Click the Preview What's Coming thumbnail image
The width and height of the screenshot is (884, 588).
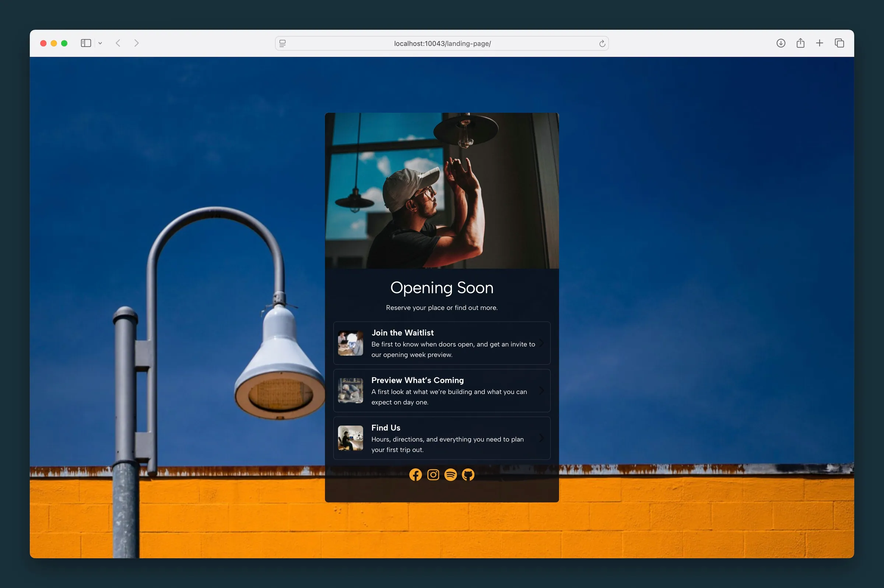pyautogui.click(x=350, y=391)
